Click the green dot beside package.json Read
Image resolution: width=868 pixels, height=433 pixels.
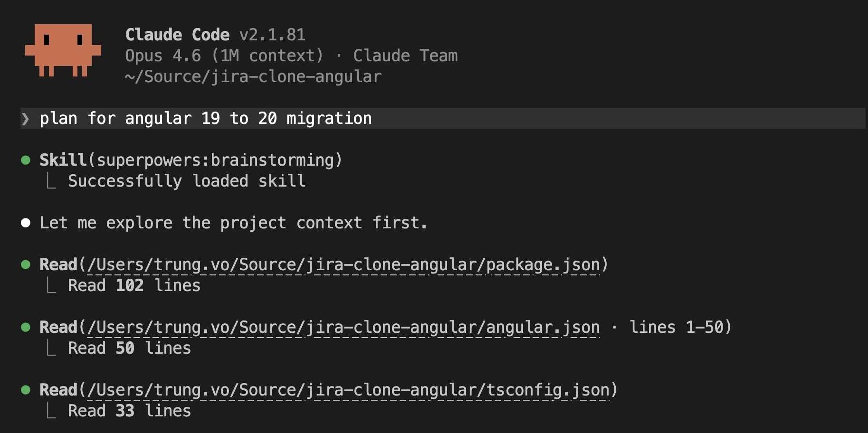(x=26, y=264)
